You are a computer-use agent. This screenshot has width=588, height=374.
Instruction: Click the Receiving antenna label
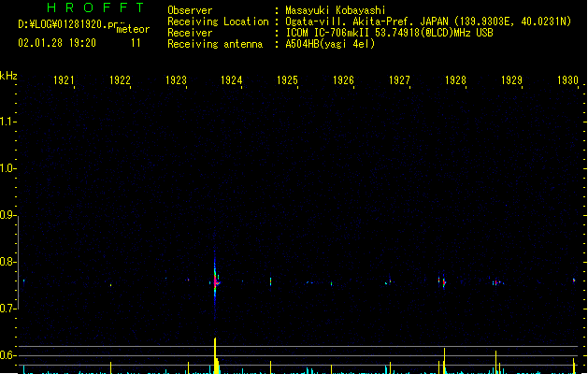(215, 44)
